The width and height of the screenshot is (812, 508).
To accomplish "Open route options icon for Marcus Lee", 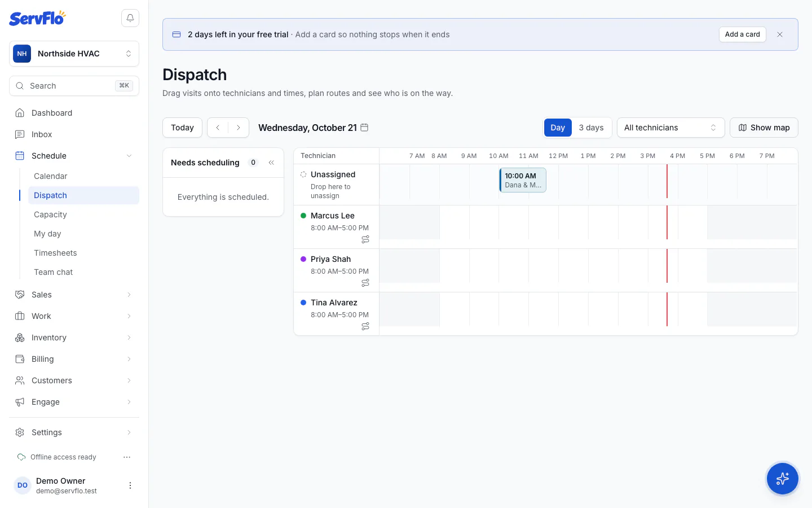I will (365, 239).
